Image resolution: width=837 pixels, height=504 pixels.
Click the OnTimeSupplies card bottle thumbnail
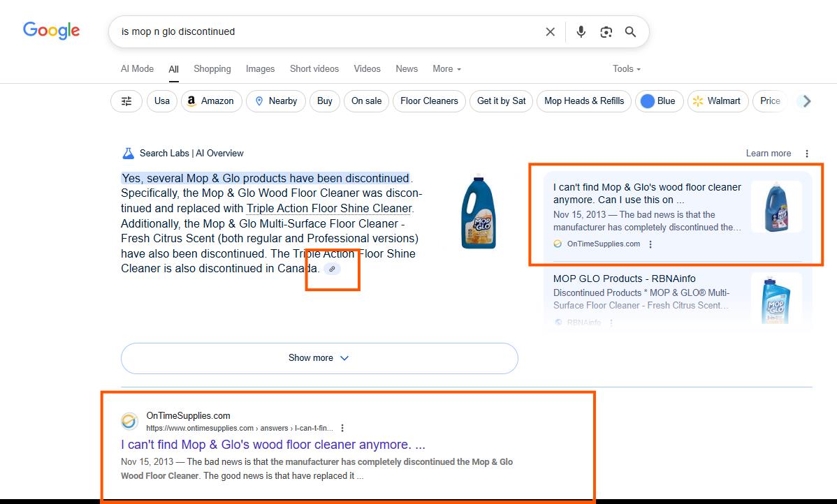pyautogui.click(x=776, y=207)
